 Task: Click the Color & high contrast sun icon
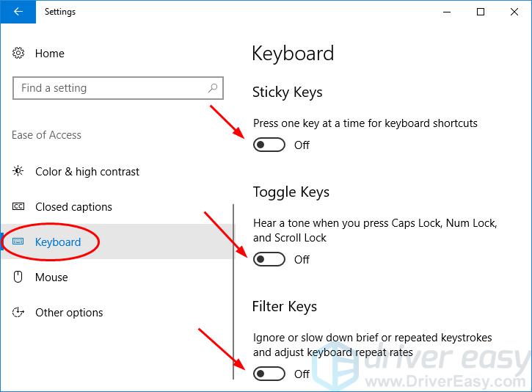18,171
